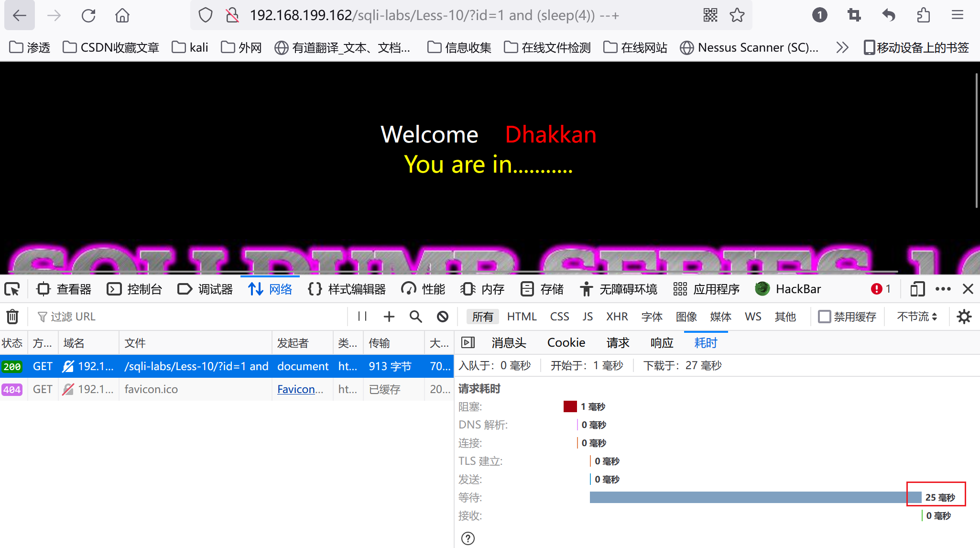The height and width of the screenshot is (548, 980).
Task: Pause network recording
Action: click(x=362, y=317)
